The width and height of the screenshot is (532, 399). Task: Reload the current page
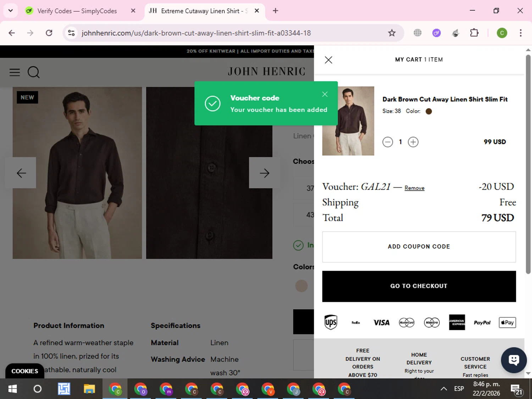point(49,33)
